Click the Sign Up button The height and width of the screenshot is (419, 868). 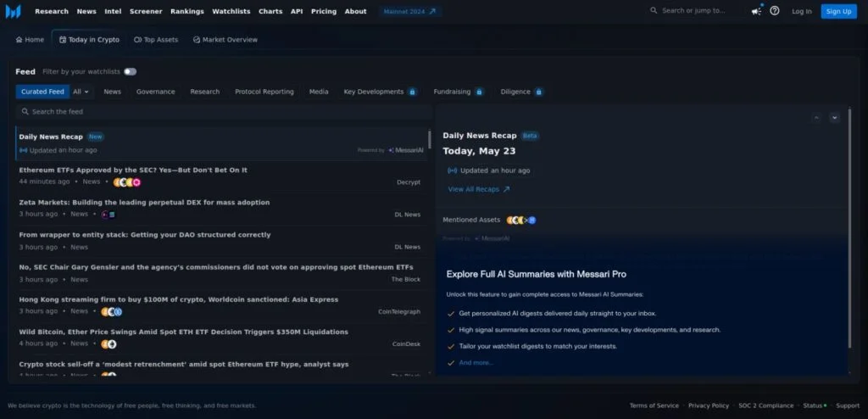[838, 11]
